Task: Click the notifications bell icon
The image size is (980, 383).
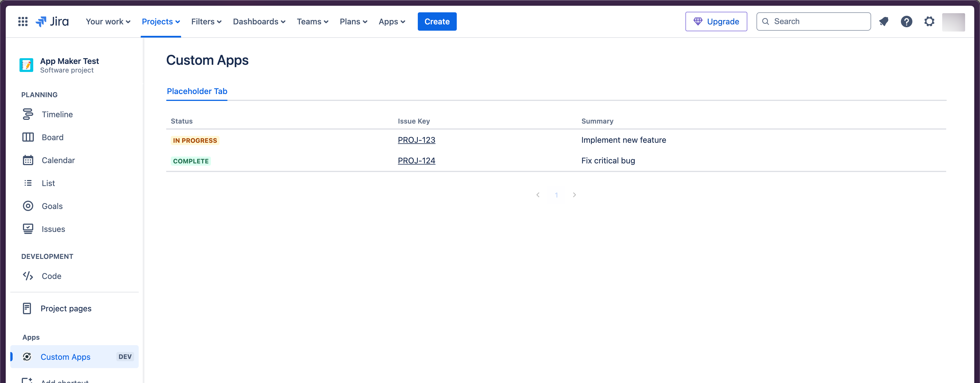Action: tap(883, 21)
